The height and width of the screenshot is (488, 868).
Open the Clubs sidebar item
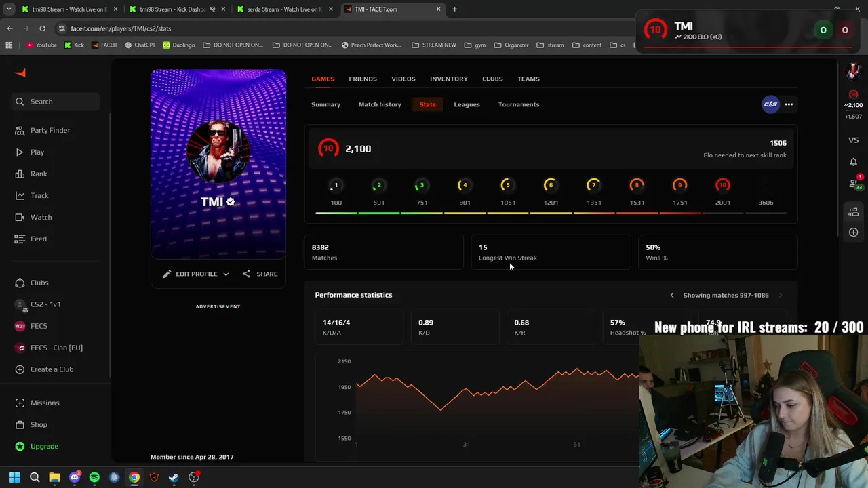click(39, 283)
